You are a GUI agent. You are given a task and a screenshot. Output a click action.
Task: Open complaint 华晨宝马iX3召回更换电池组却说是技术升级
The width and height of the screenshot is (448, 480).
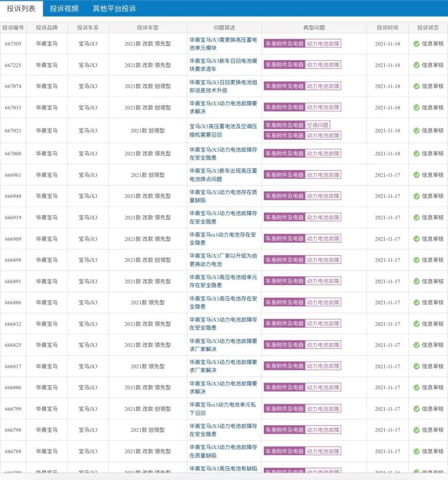[223, 86]
